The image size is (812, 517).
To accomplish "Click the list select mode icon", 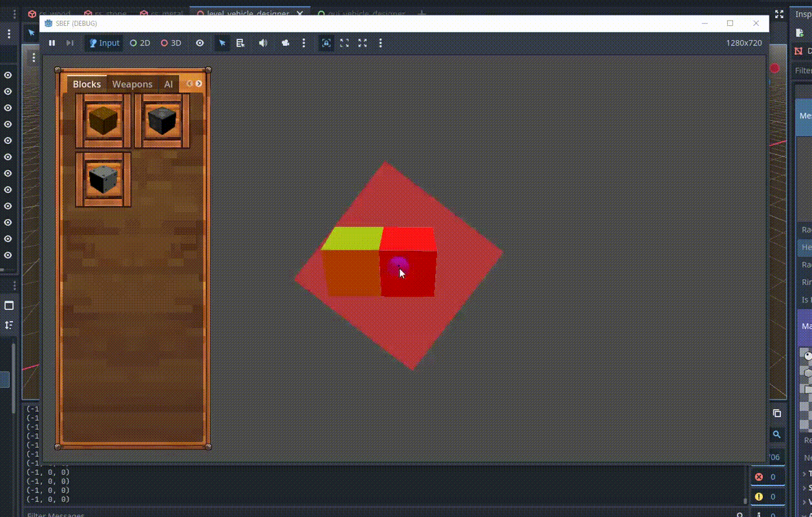I will click(240, 43).
